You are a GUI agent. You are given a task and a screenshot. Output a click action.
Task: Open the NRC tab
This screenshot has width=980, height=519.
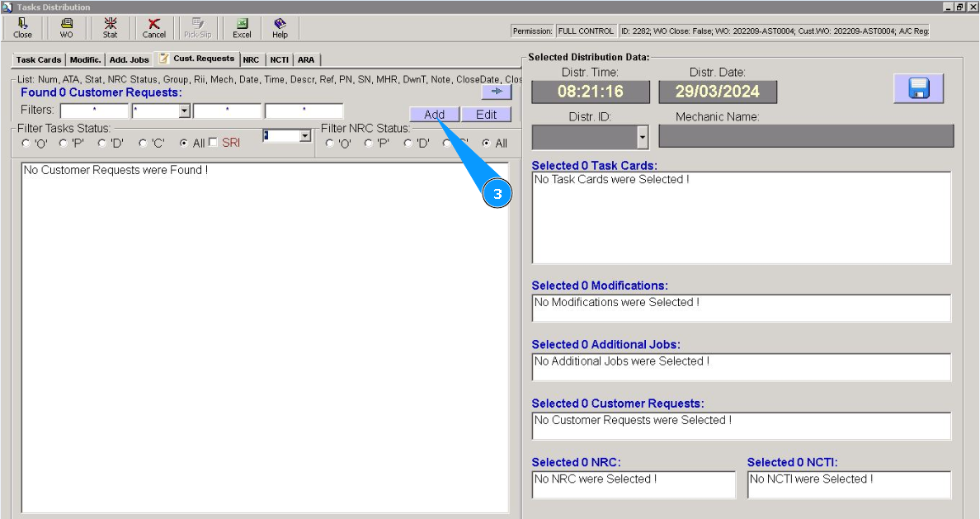252,60
